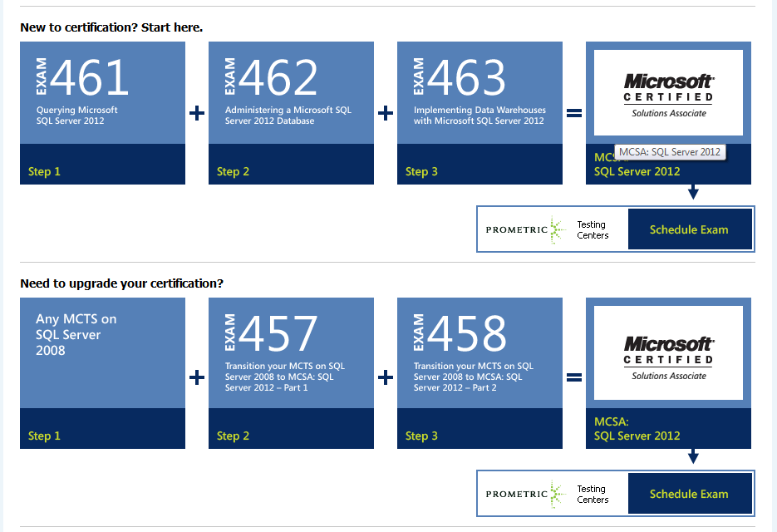The height and width of the screenshot is (532, 777).
Task: Click the 'Step 2' label under Exam 457
Action: (233, 436)
